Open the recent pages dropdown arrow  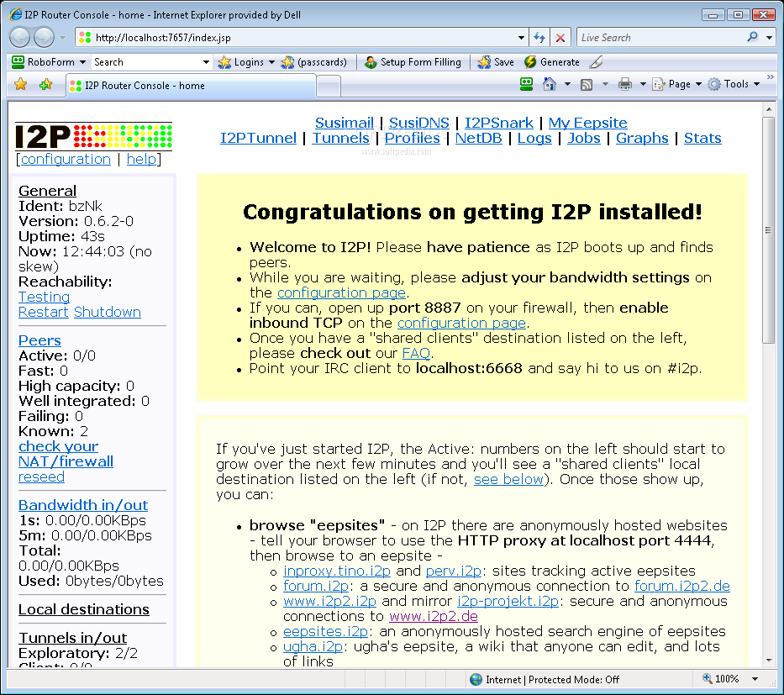pyautogui.click(x=62, y=38)
